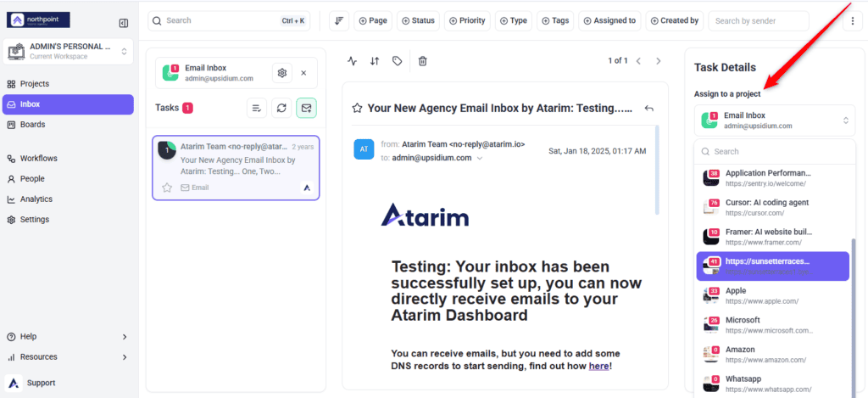The width and height of the screenshot is (868, 398).
Task: Add Priority filter
Action: (x=467, y=21)
